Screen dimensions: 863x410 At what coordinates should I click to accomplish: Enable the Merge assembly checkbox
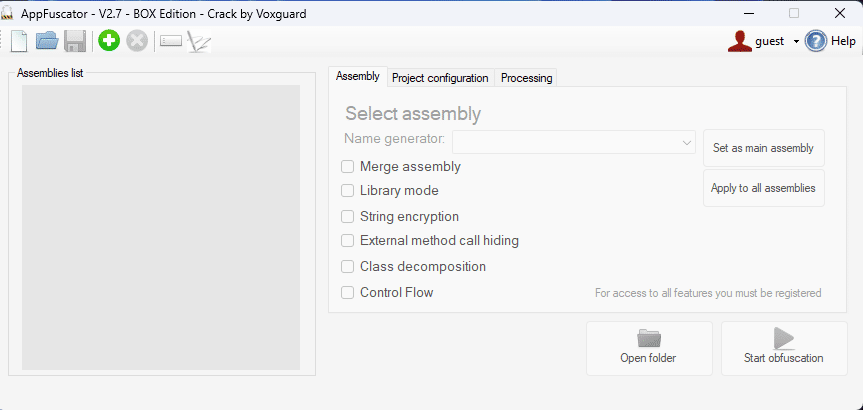point(348,167)
